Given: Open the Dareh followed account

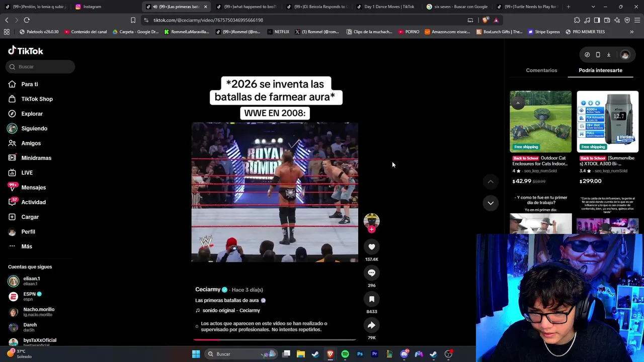Looking at the screenshot, I should [x=30, y=327].
